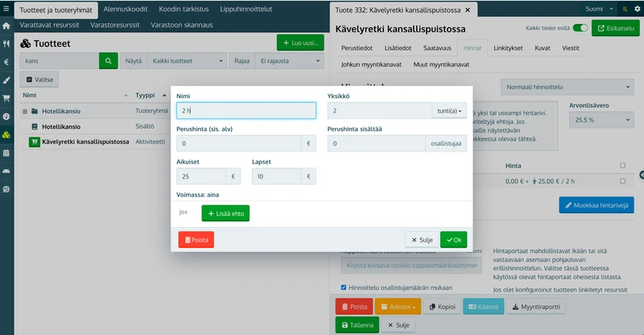Click Luo uusi button
The image size is (644, 335).
click(300, 43)
